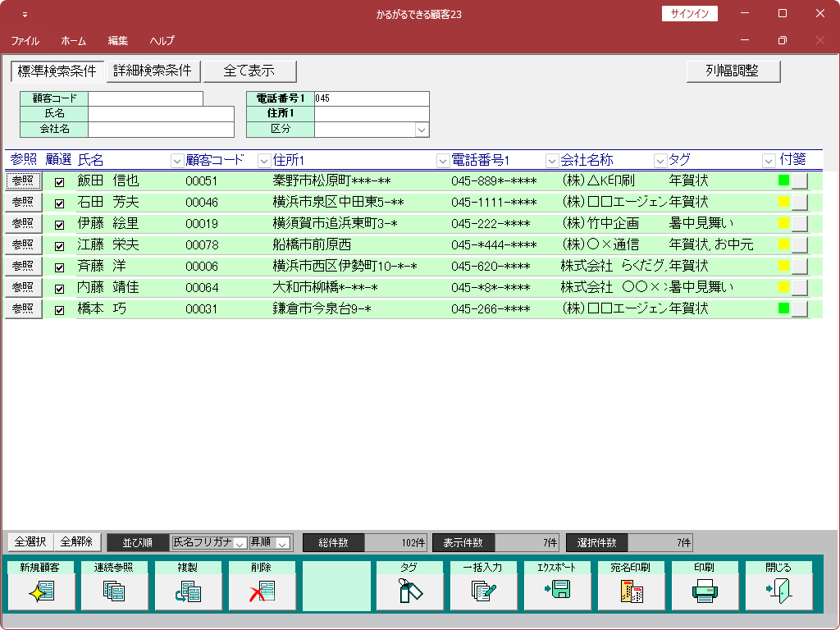Toggle checkbox for 石田 芳夫
The width and height of the screenshot is (840, 630).
[59, 203]
